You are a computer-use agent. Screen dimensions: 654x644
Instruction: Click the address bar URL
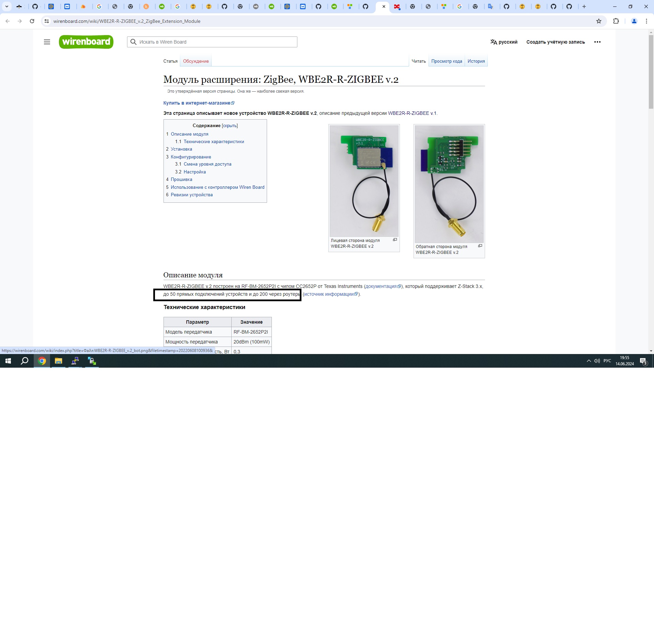click(x=127, y=21)
